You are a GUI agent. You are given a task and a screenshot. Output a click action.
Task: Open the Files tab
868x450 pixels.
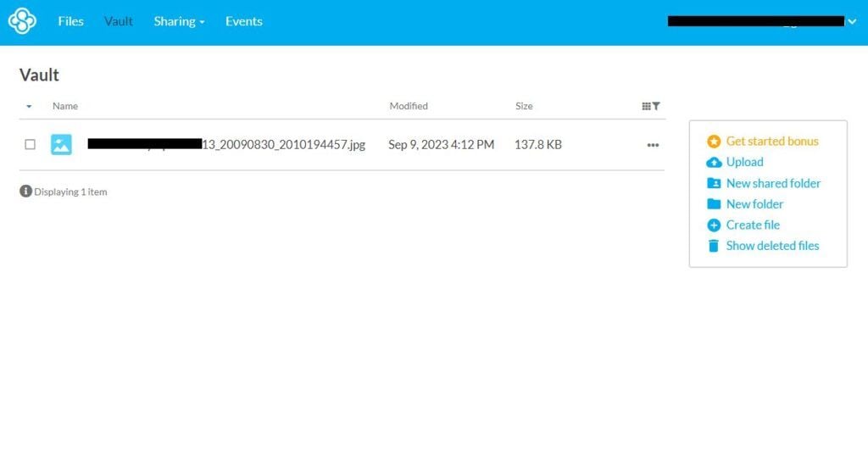(x=71, y=21)
